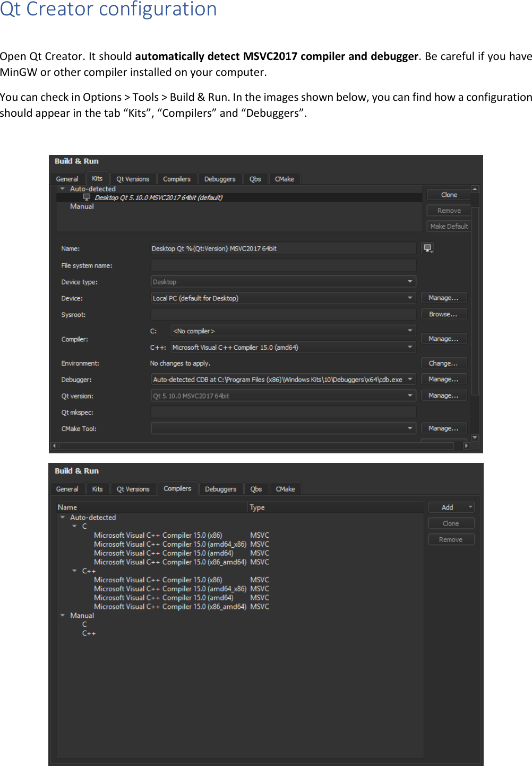Select Kits tab in lower Build & Run

pos(97,489)
